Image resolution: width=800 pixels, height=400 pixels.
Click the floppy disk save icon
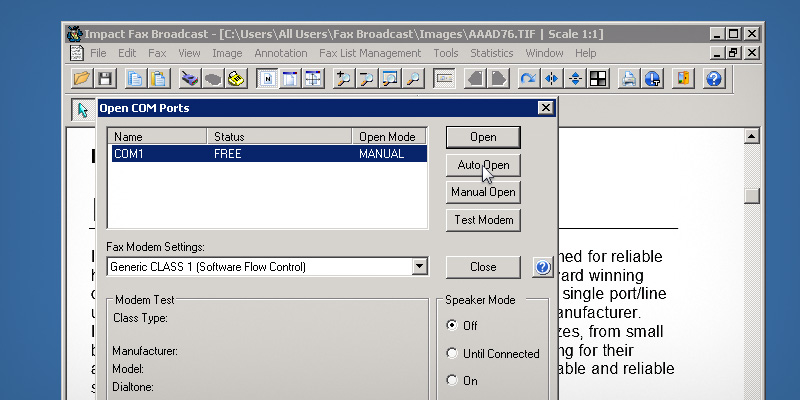105,78
